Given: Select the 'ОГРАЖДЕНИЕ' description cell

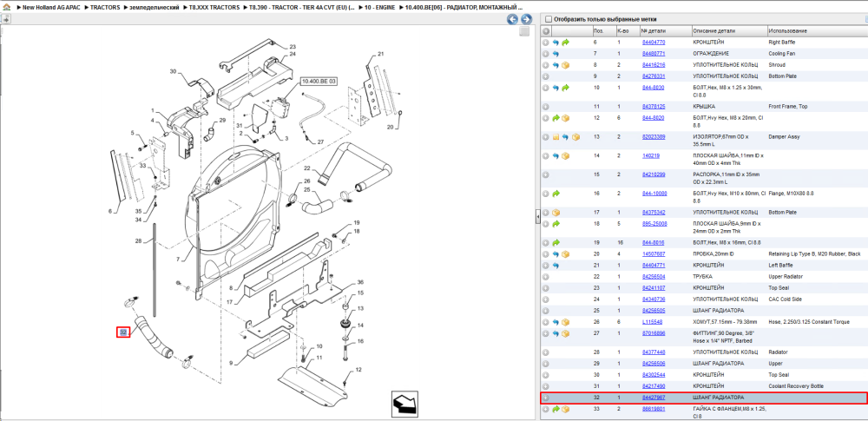Looking at the screenshot, I should 711,54.
